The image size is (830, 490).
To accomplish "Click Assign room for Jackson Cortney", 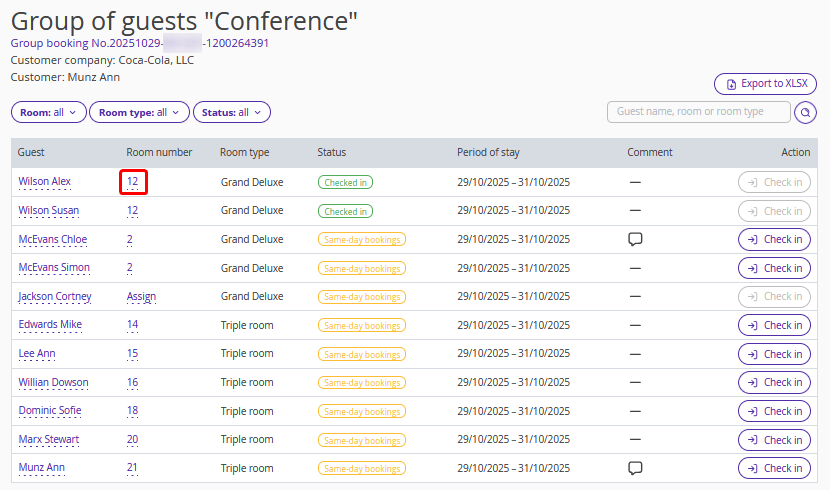I will coord(141,297).
